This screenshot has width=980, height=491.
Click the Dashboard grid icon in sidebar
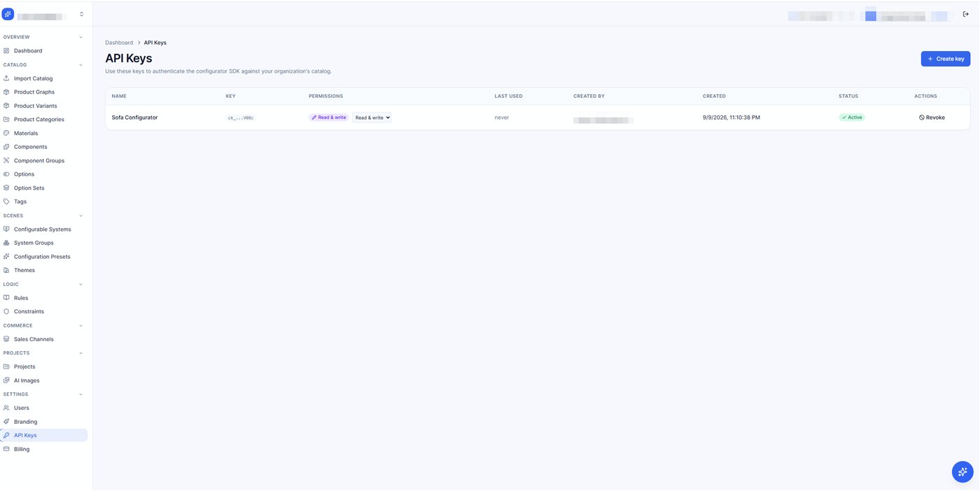pyautogui.click(x=6, y=51)
